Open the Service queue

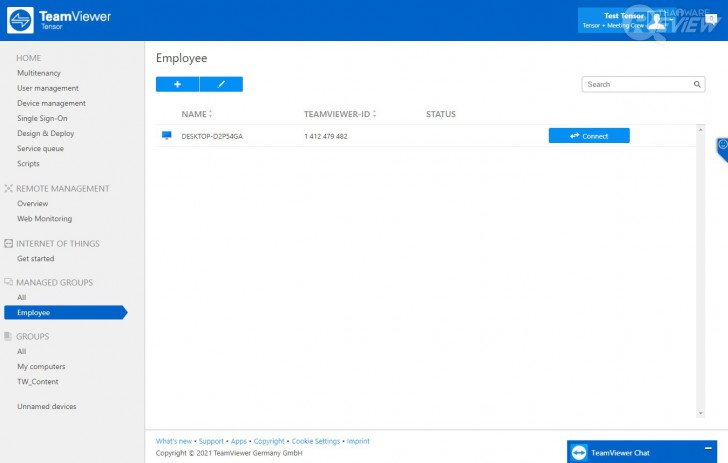click(x=40, y=149)
